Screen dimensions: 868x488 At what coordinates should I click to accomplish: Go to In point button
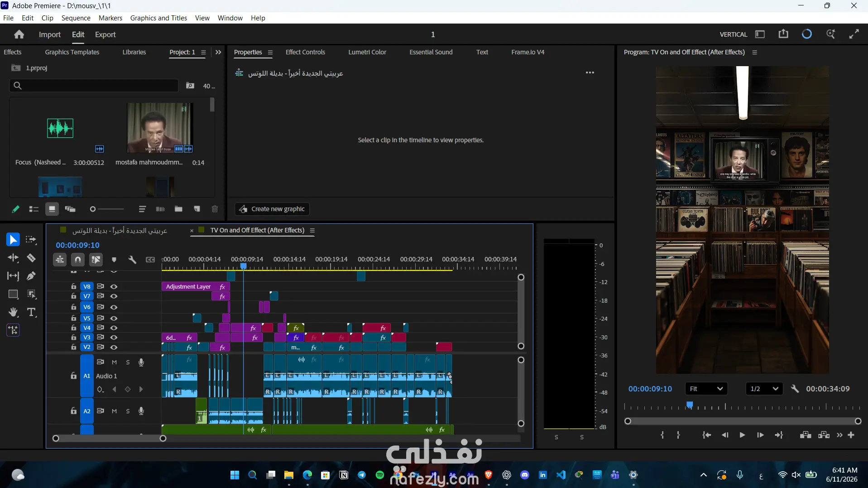[706, 435]
